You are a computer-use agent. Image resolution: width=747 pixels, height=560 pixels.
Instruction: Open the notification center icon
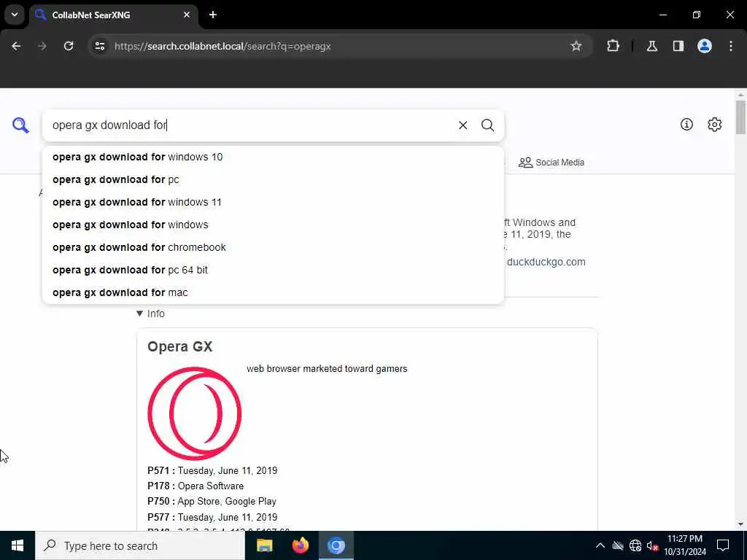723,545
